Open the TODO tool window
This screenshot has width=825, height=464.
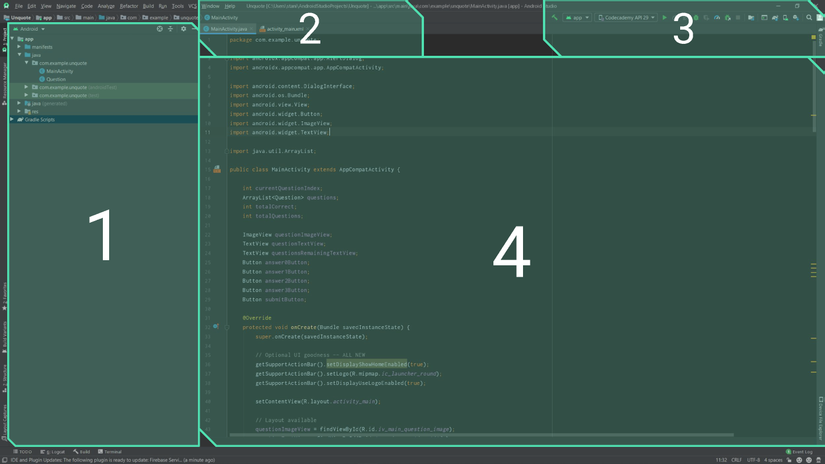tap(23, 451)
